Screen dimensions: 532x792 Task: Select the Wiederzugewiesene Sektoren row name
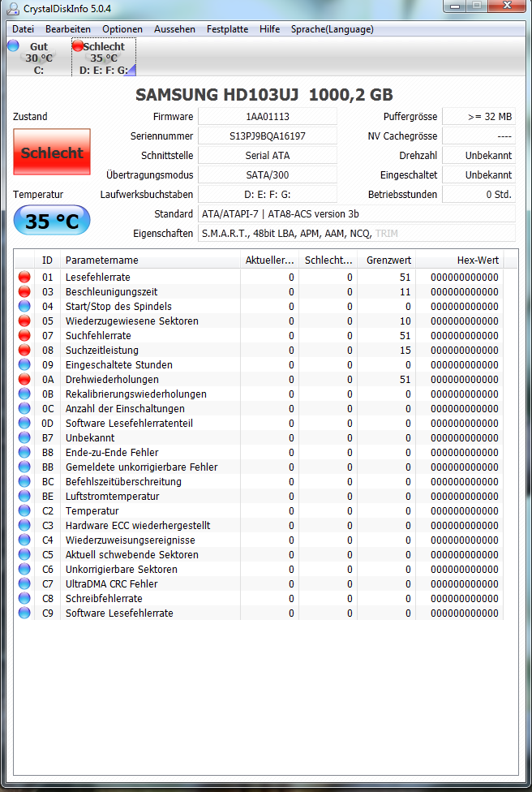131,321
